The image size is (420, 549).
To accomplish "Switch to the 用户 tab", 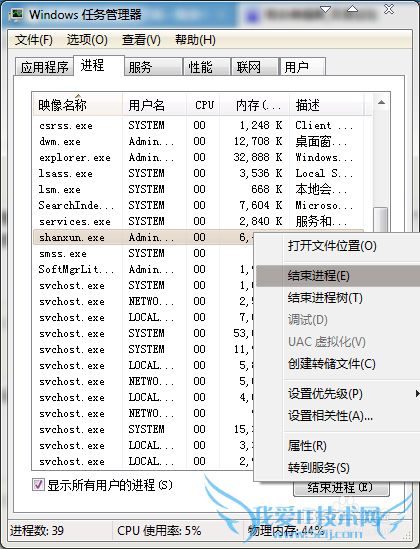I will pyautogui.click(x=303, y=67).
